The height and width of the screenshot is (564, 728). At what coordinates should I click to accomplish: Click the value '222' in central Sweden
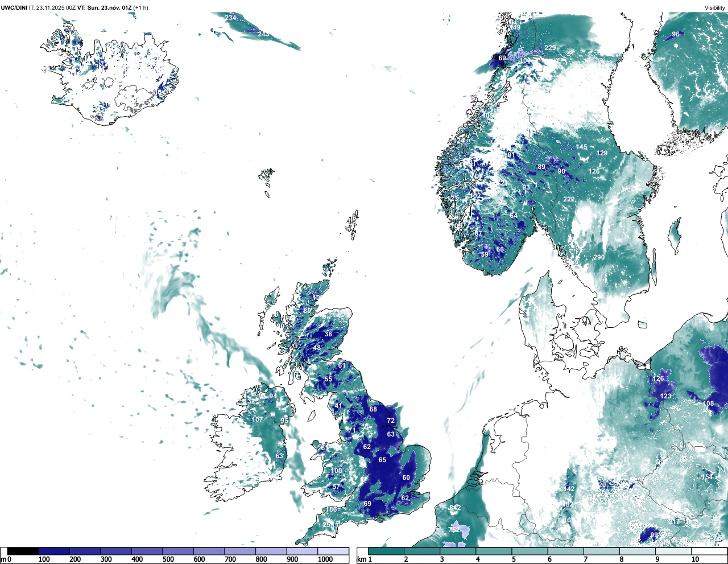569,199
